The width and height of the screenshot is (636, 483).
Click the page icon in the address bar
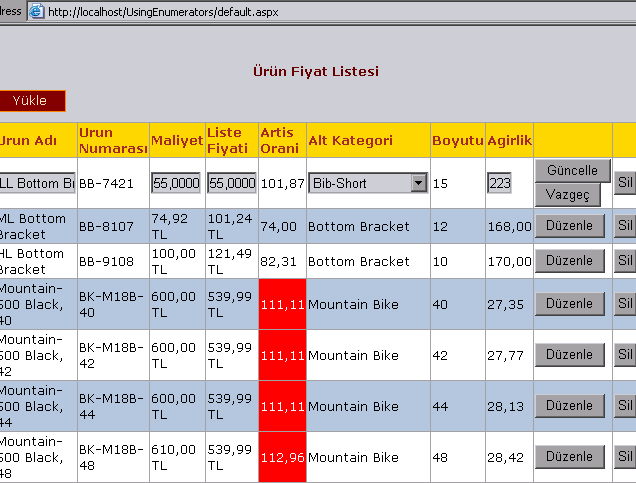tap(36, 12)
